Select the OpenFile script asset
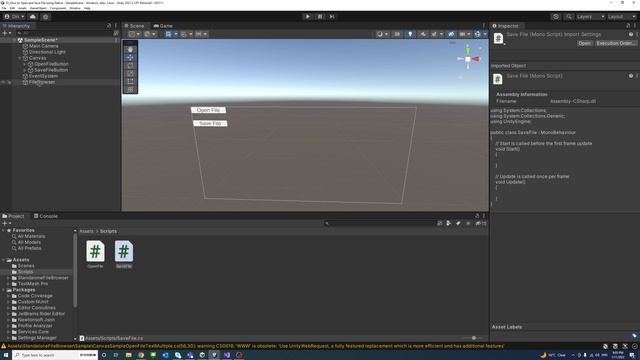The image size is (640, 360). [x=95, y=254]
